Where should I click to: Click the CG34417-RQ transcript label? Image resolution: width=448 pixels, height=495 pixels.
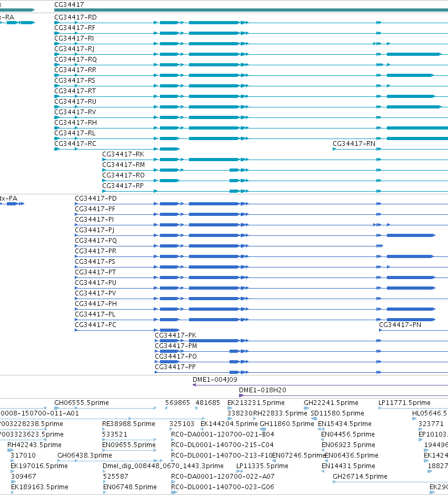coord(75,60)
